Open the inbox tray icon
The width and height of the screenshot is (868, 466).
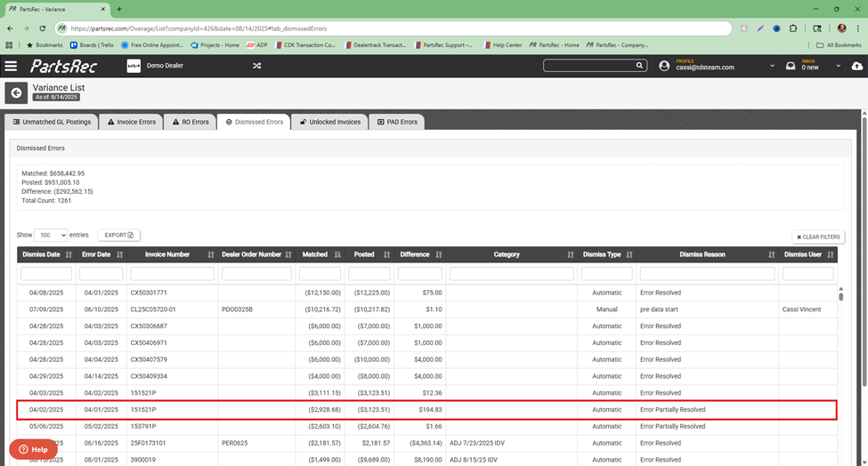pyautogui.click(x=791, y=66)
